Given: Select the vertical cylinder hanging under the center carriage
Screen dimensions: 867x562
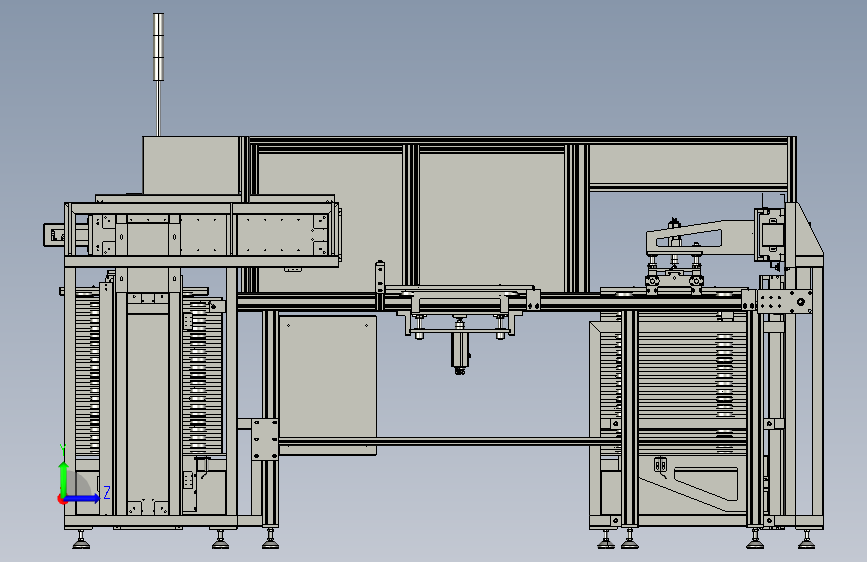Looking at the screenshot, I should point(460,350).
